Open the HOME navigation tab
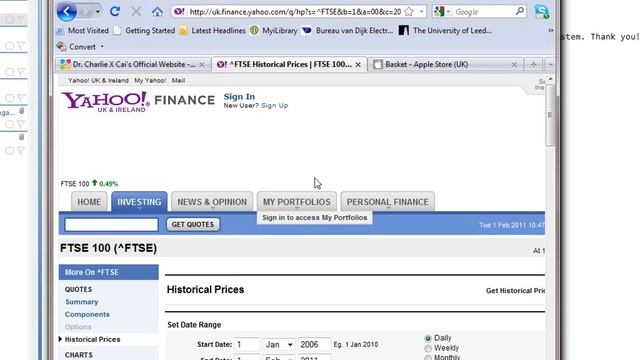The width and height of the screenshot is (640, 360). pos(89,202)
